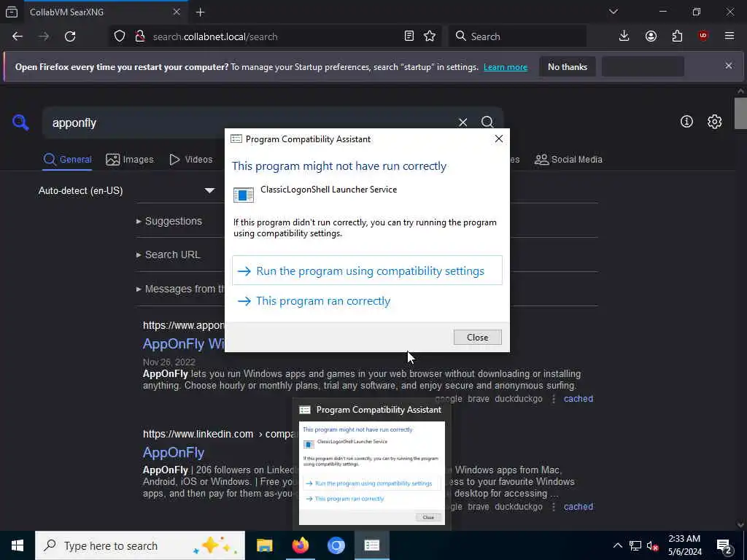Viewport: 747px width, 560px height.
Task: Switch to Firefox on the taskbar
Action: point(300,545)
